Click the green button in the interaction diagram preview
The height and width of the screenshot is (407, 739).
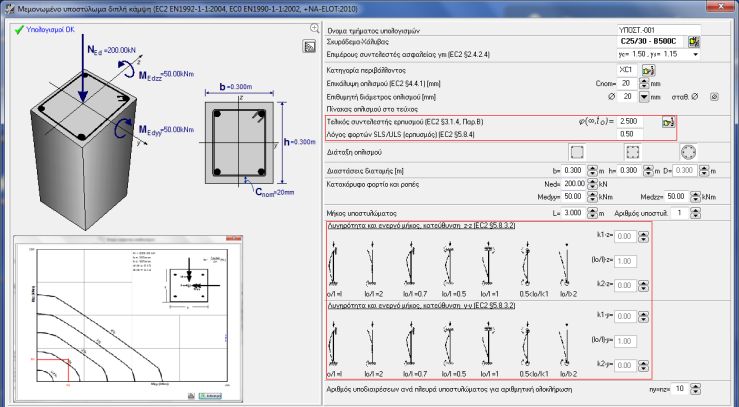pyautogui.click(x=210, y=396)
